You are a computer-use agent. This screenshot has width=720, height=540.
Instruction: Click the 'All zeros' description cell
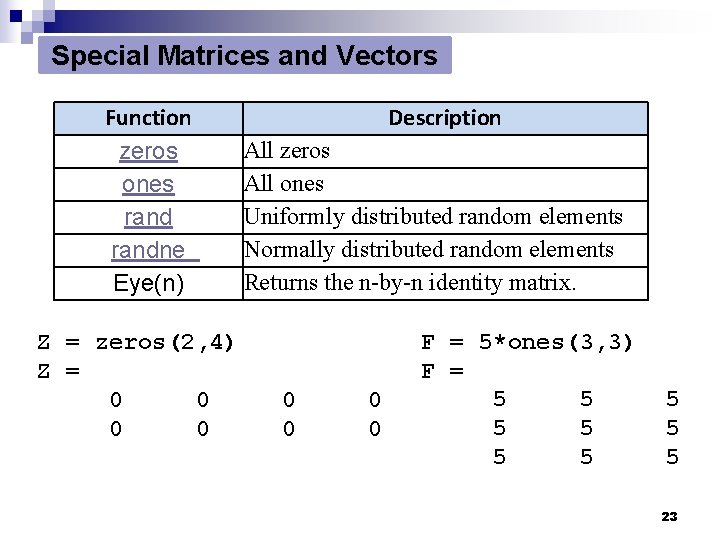287,151
